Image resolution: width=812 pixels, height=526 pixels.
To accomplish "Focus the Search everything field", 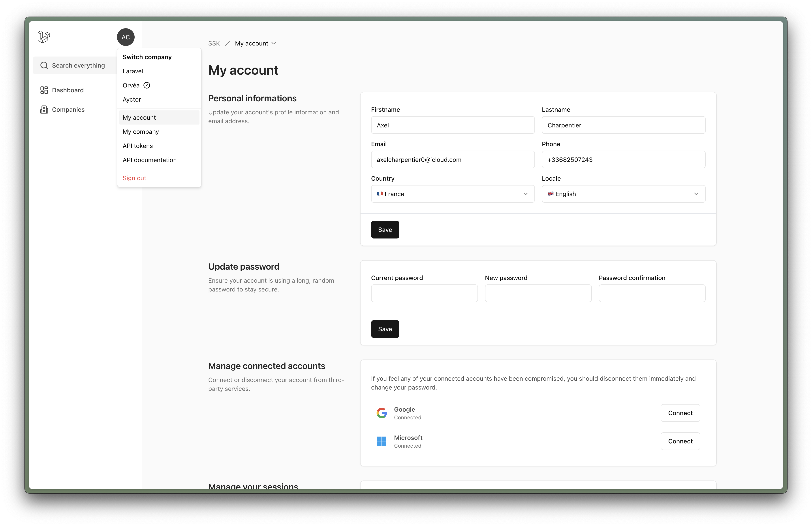I will [75, 65].
